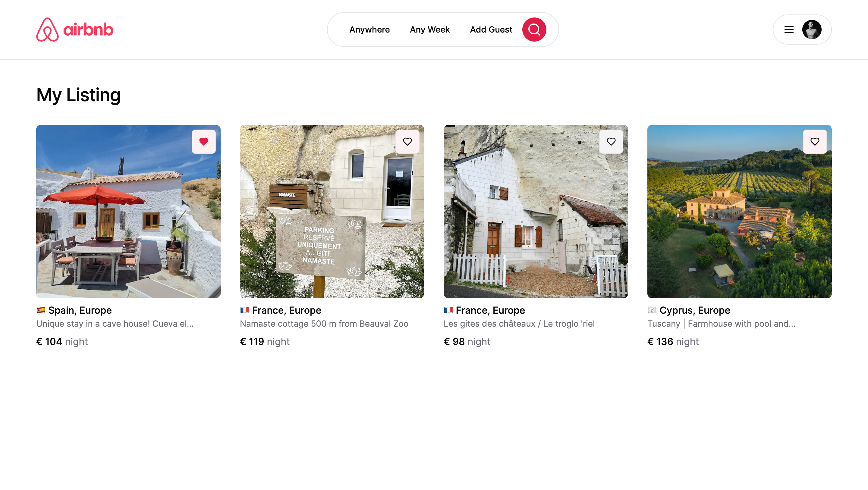
Task: Open the Add Guest selector
Action: (491, 30)
